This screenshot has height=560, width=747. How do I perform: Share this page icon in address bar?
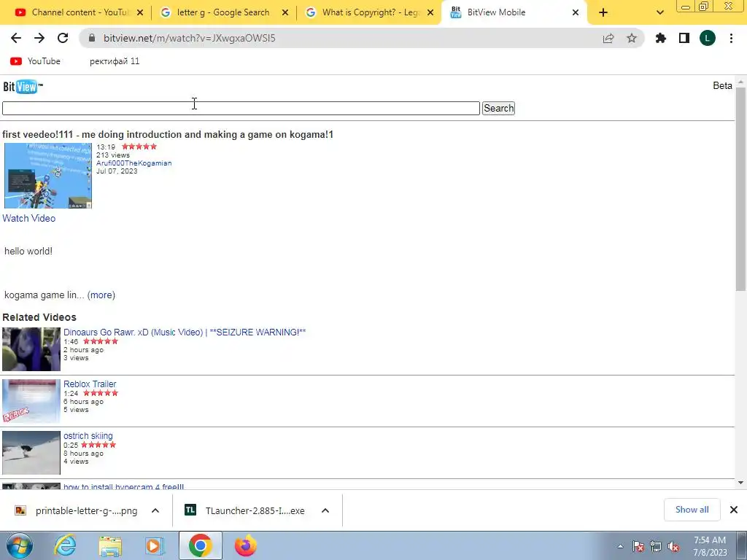(x=608, y=38)
